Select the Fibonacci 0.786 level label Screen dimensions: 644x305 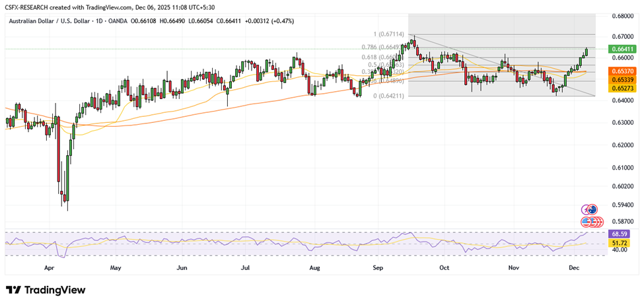pyautogui.click(x=381, y=48)
